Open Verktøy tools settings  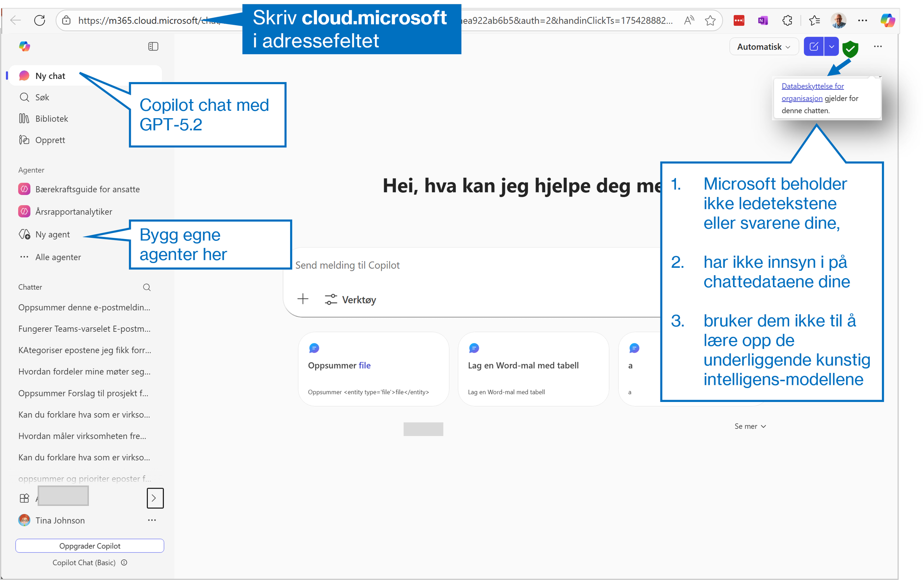click(x=350, y=300)
